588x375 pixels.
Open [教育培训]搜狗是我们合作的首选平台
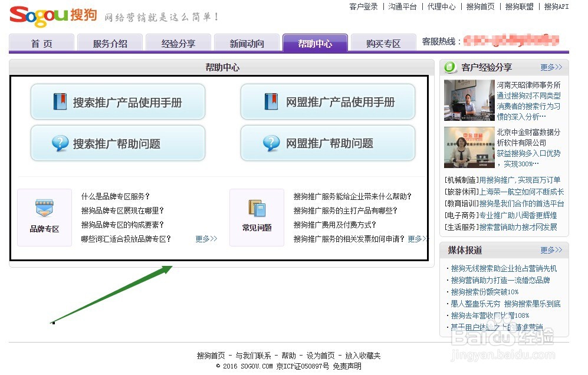tap(504, 203)
